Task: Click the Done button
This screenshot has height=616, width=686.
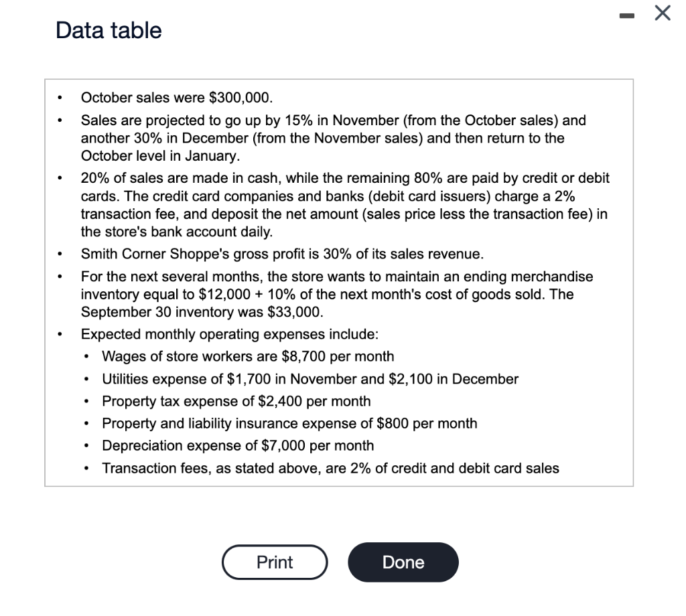Action: click(x=403, y=562)
